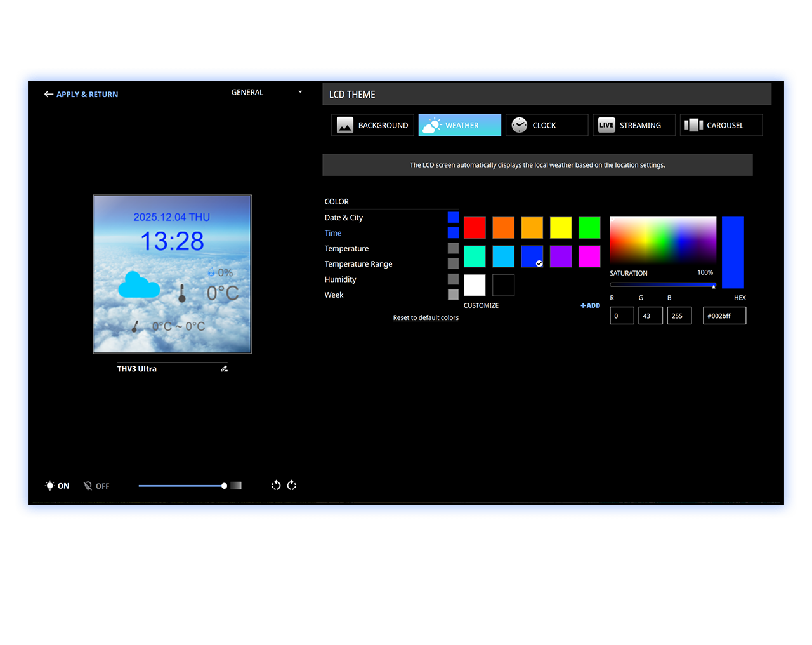
Task: Click the pencil edit icon beside THV3 Ultra
Action: tap(224, 369)
